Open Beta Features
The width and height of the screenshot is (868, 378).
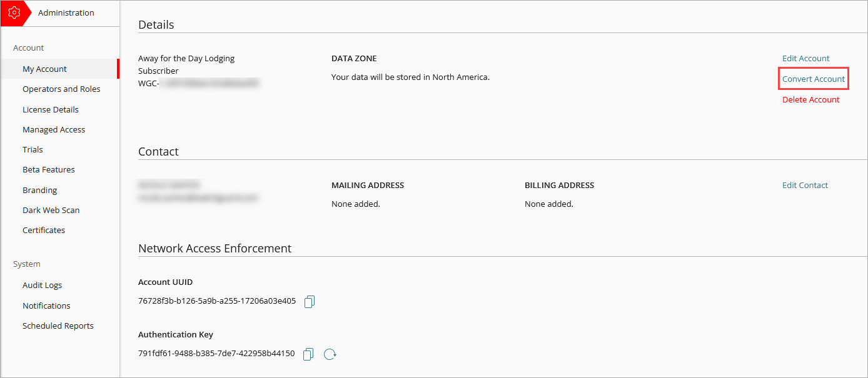coord(48,169)
